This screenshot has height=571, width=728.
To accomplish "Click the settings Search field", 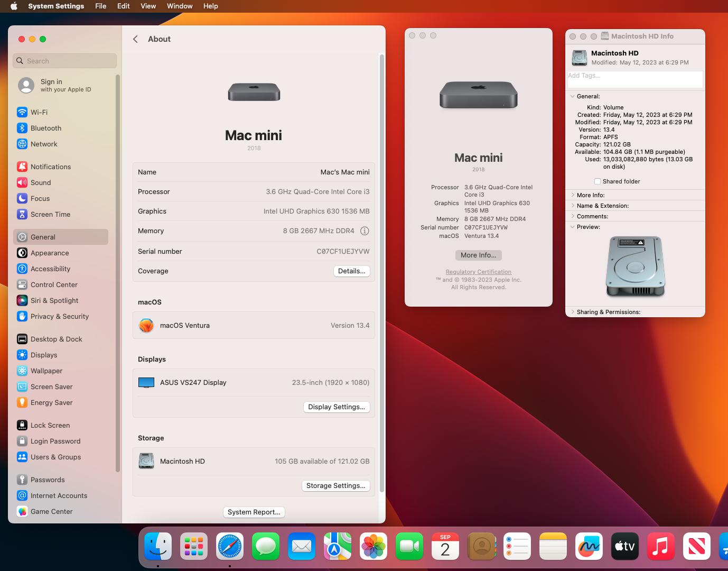I will (64, 61).
